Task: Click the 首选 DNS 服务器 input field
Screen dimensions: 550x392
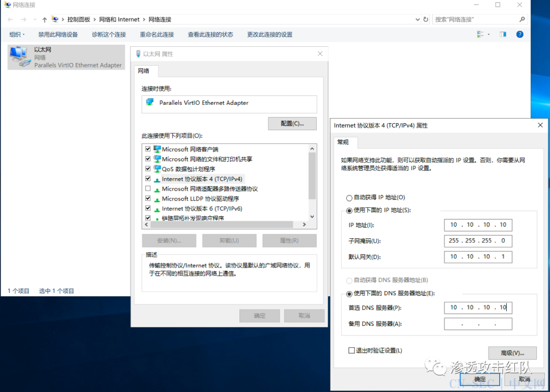Action: 478,307
